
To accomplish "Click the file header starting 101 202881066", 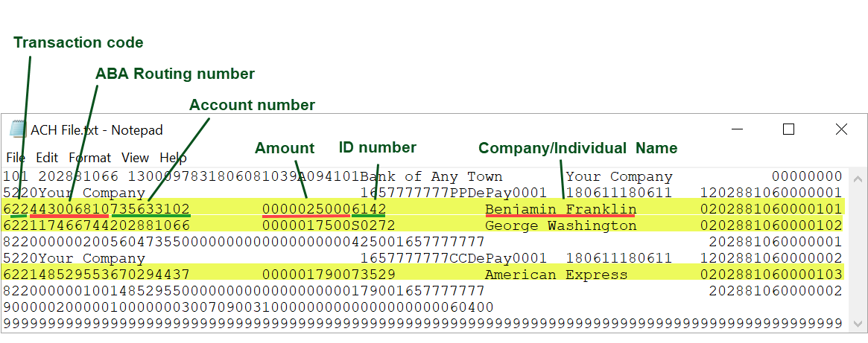I will click(x=423, y=177).
